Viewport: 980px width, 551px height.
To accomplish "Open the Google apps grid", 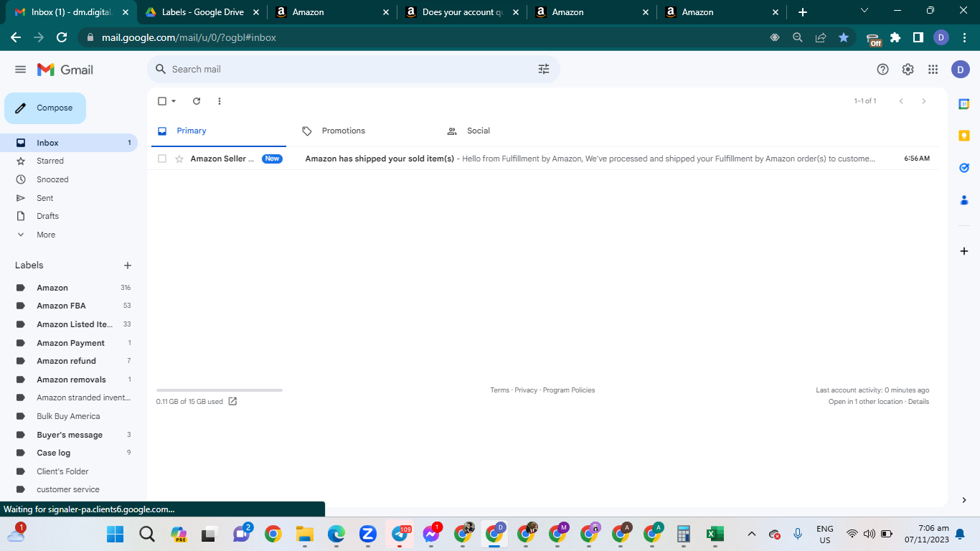I will pos(933,70).
